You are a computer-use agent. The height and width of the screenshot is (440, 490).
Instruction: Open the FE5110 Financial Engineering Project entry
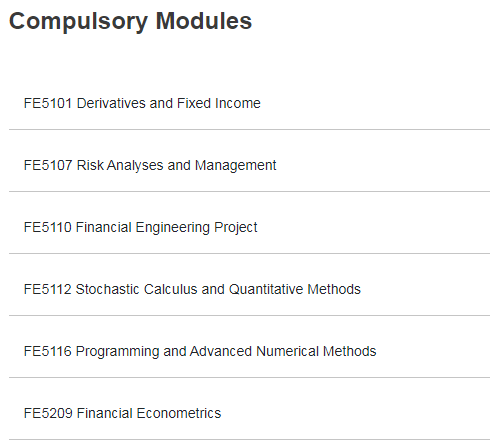pos(249,227)
